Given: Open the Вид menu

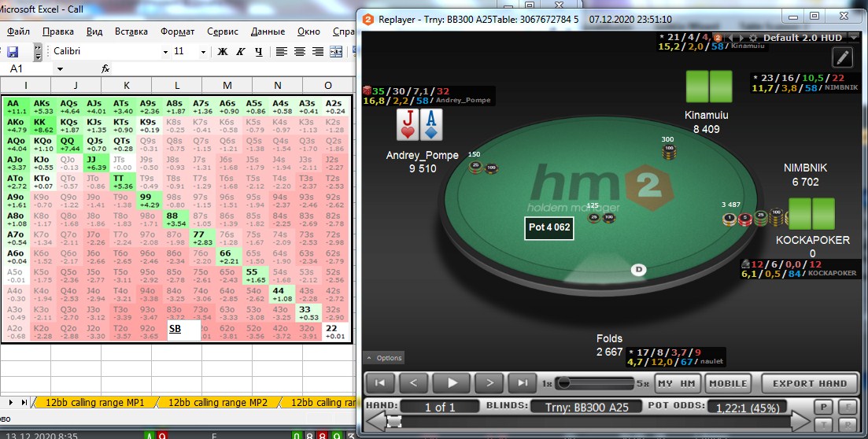Looking at the screenshot, I should 94,31.
